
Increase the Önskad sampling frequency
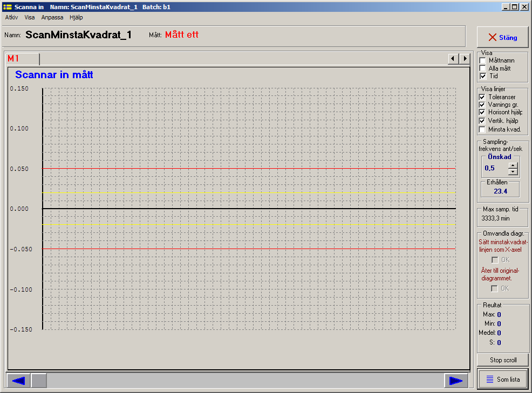[513, 165]
